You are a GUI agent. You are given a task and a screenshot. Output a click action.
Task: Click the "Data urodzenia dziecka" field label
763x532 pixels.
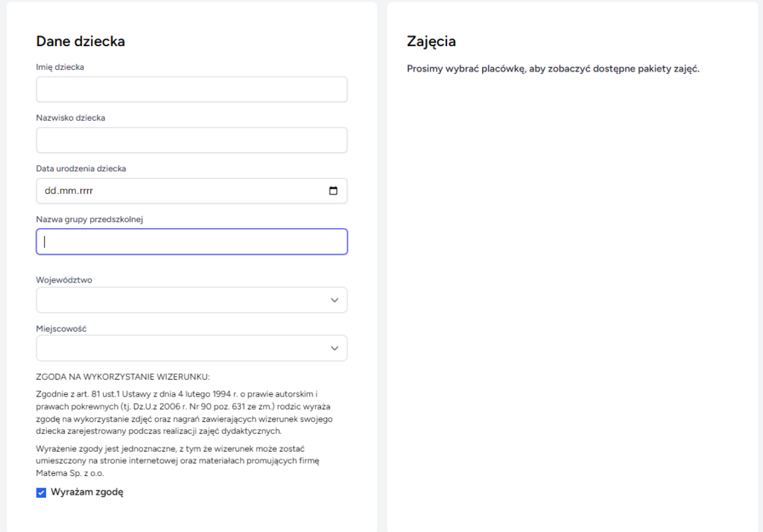(80, 168)
